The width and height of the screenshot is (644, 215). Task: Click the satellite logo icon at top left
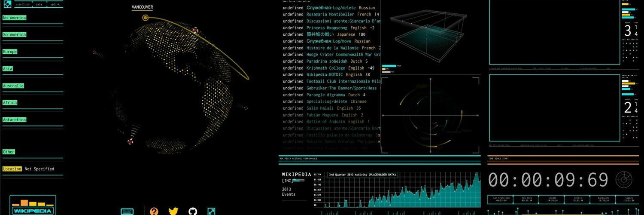7,4
